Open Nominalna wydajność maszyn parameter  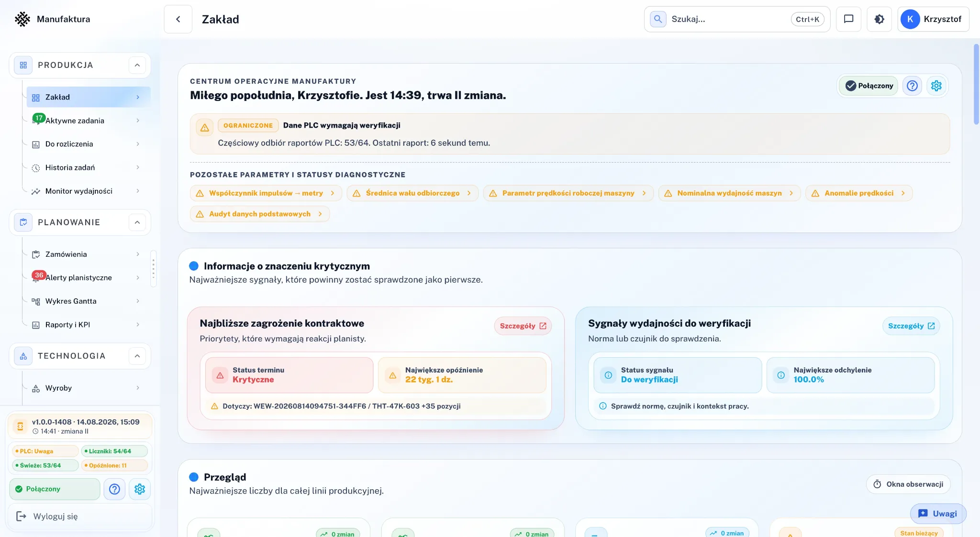click(x=729, y=193)
